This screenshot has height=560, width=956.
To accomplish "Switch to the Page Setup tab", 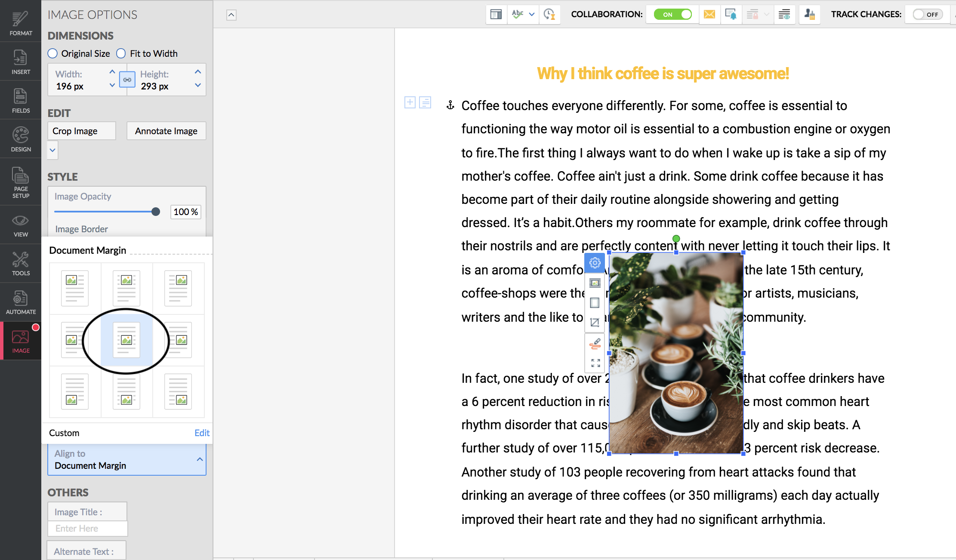I will point(21,183).
